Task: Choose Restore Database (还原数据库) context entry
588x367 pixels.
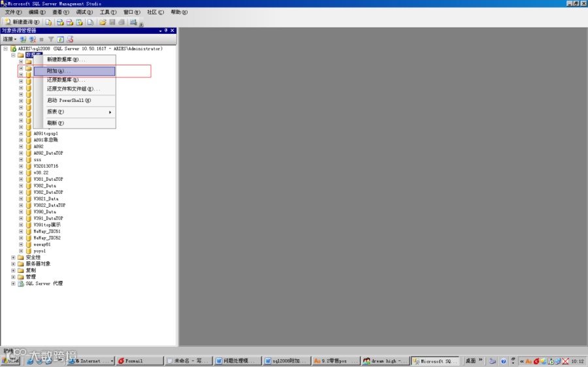Action: (74, 80)
